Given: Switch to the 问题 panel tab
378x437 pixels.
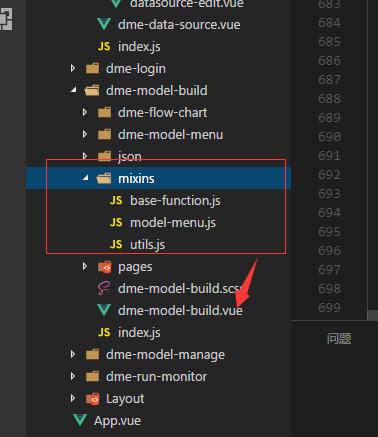Looking at the screenshot, I should 339,339.
